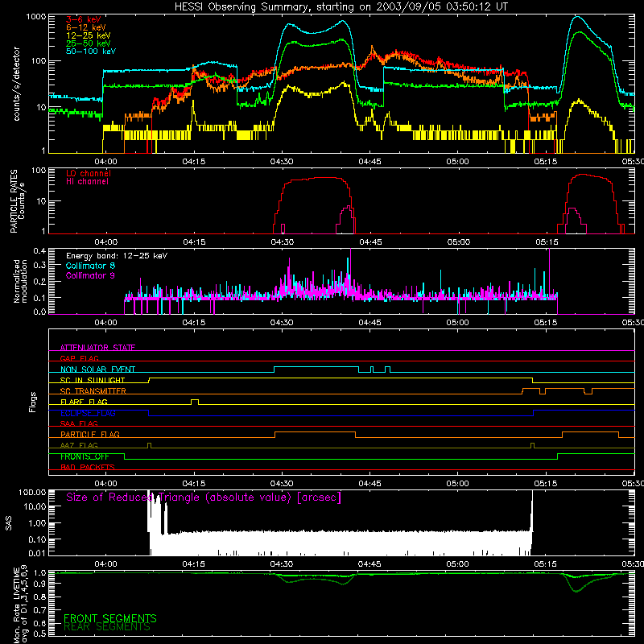
Task: Click the Size of Reduced Triangle label
Action: 204,497
